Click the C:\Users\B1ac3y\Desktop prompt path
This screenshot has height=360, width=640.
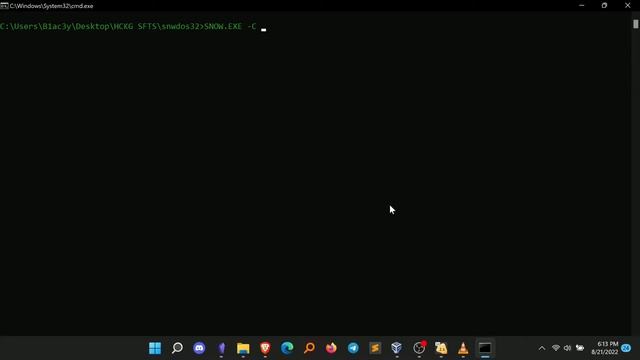pos(55,27)
